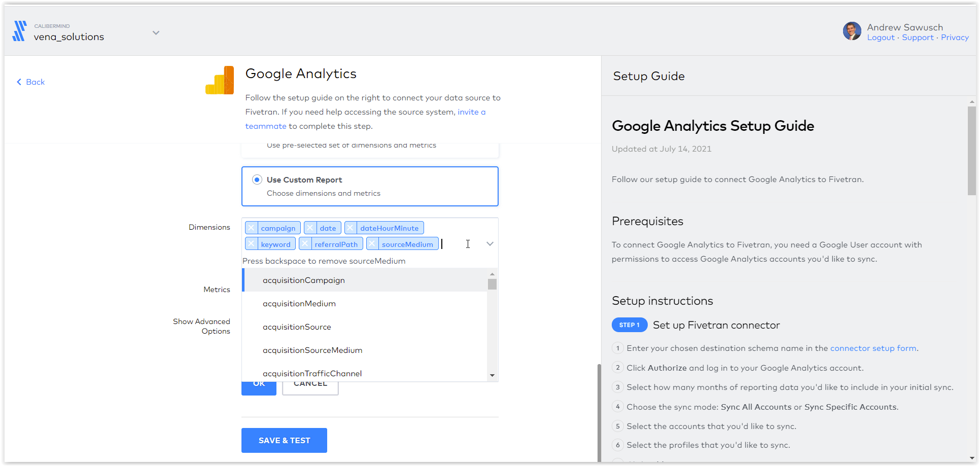The image size is (980, 466).
Task: Click the dropdown list scroll-up arrow
Action: tap(492, 274)
